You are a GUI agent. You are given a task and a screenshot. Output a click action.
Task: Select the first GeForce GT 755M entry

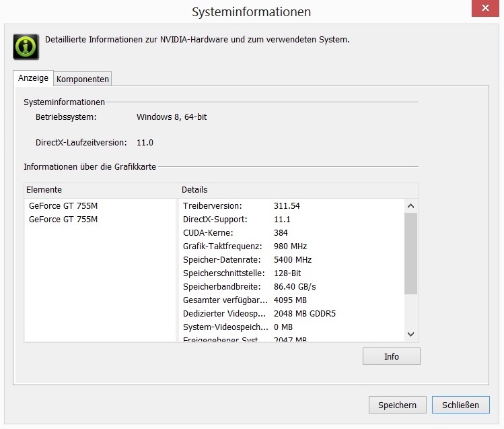point(63,205)
